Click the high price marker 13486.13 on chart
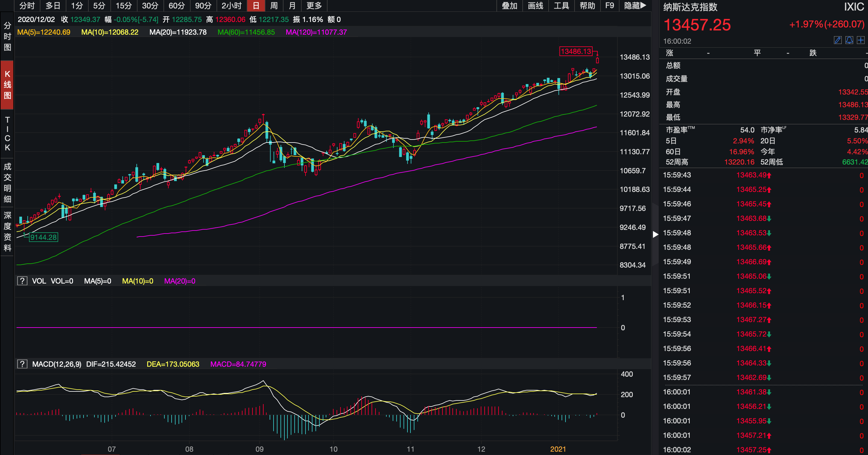Viewport: 868px width, 455px height. click(x=576, y=51)
